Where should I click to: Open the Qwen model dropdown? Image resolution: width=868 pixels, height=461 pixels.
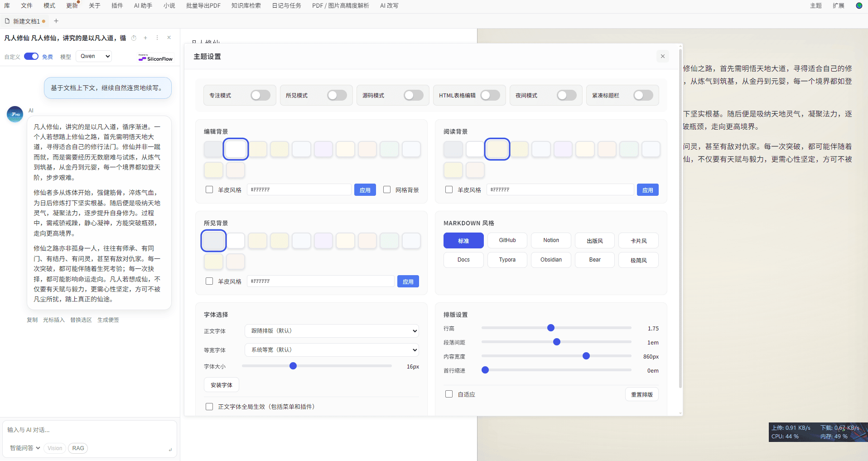coord(94,56)
